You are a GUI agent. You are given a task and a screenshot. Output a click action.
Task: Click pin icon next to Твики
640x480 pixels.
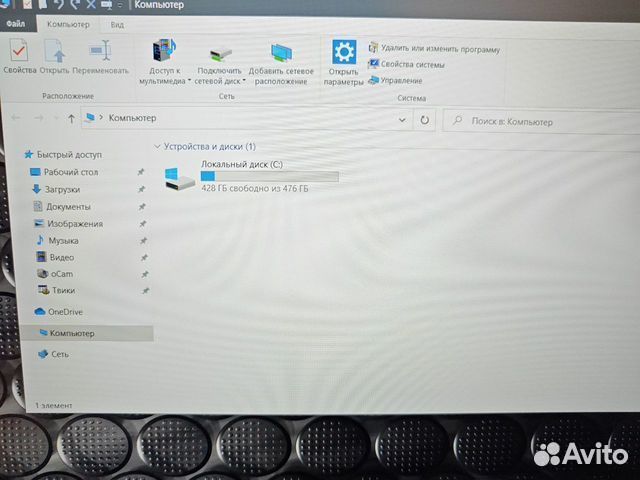(x=146, y=291)
